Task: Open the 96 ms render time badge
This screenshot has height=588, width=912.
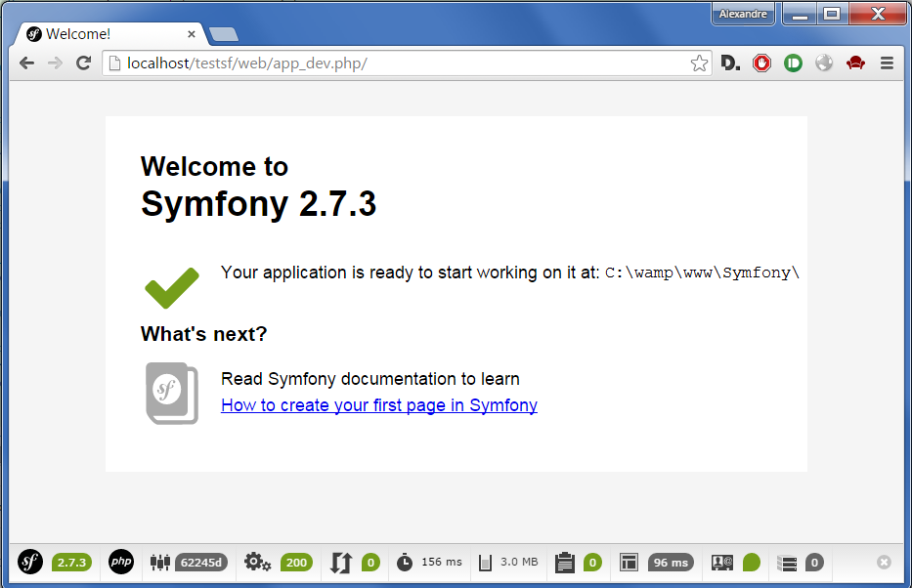Action: tap(671, 563)
